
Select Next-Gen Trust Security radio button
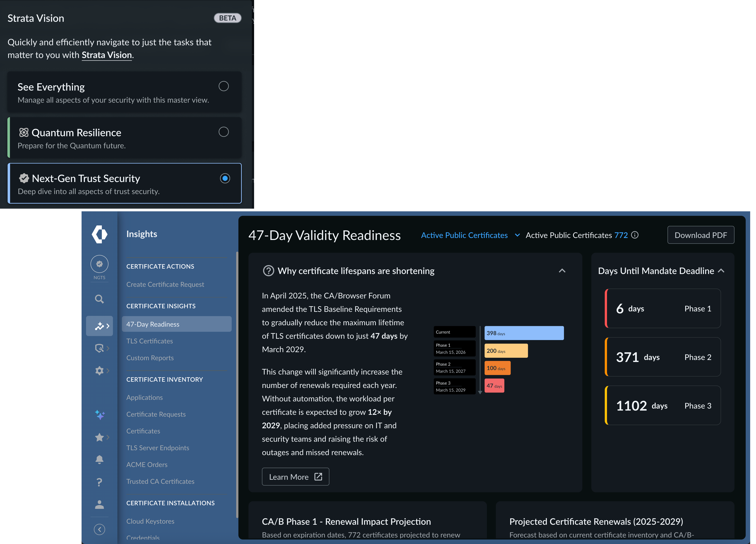(225, 178)
